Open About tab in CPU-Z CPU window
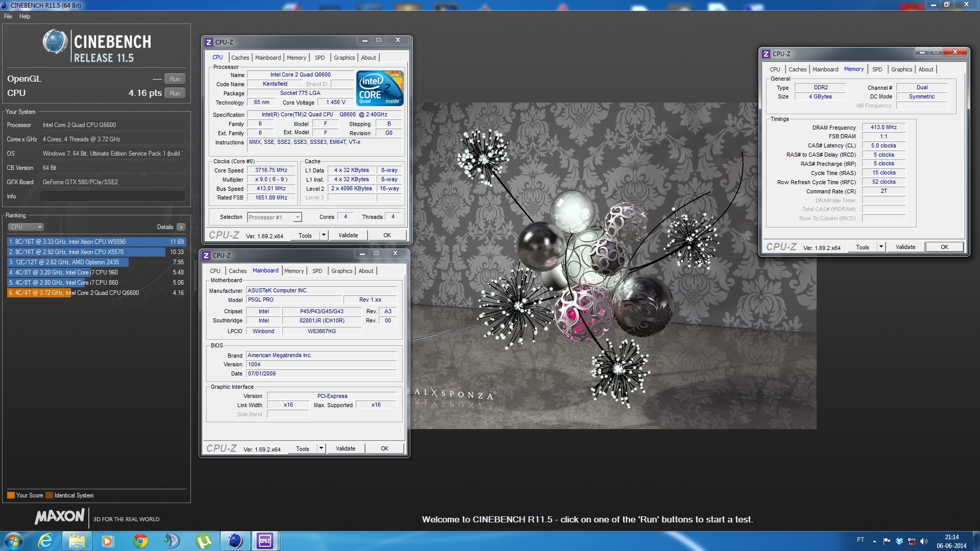The height and width of the screenshot is (551, 980). pos(369,58)
